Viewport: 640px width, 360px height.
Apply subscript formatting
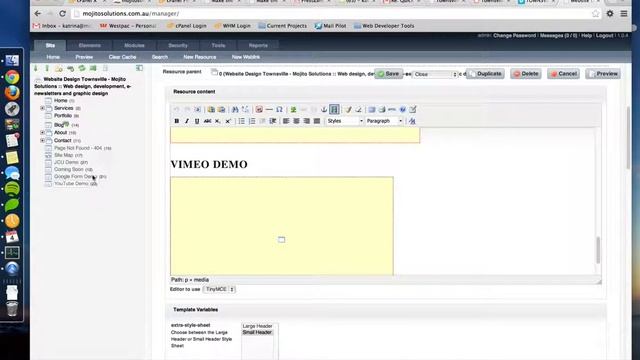pyautogui.click(x=218, y=121)
